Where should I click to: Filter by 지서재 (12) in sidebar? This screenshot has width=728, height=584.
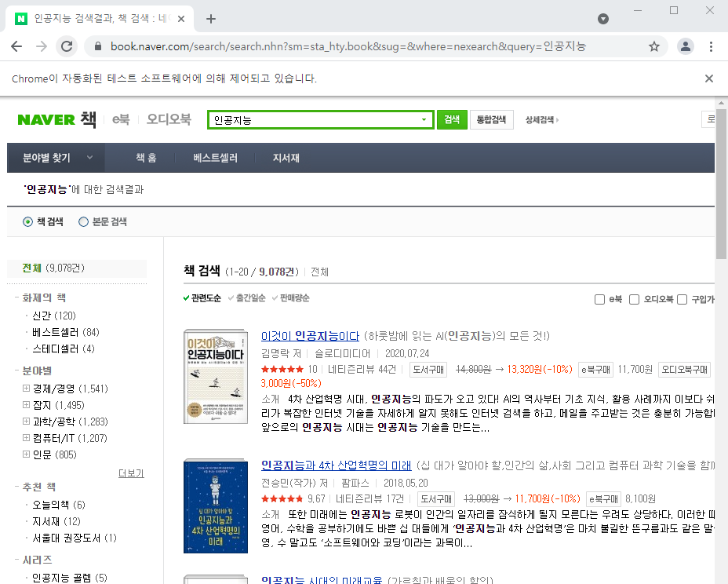tap(56, 522)
